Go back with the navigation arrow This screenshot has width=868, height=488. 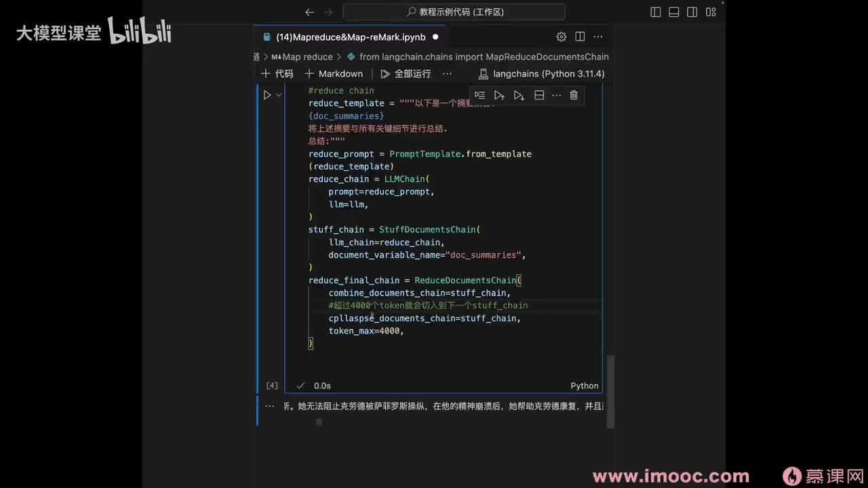click(309, 12)
